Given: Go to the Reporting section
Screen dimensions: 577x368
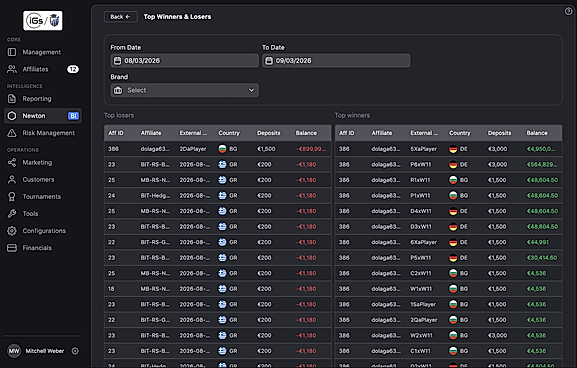Looking at the screenshot, I should click(x=43, y=99).
